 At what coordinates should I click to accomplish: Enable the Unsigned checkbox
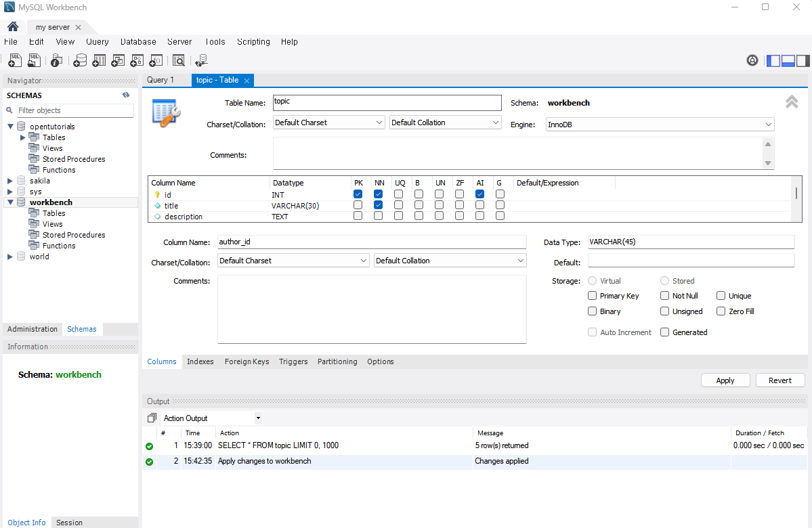pyautogui.click(x=665, y=311)
